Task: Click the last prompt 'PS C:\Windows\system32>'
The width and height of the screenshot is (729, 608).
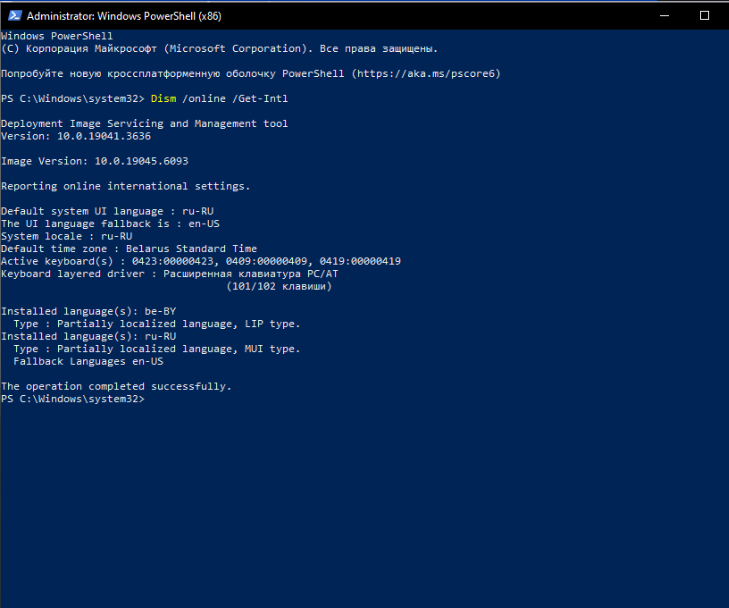Action: coord(73,399)
